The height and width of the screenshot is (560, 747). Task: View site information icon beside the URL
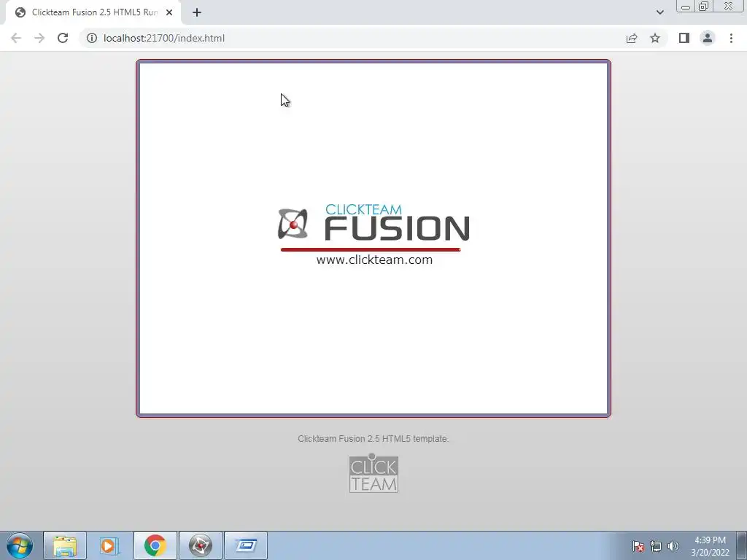[x=91, y=38]
